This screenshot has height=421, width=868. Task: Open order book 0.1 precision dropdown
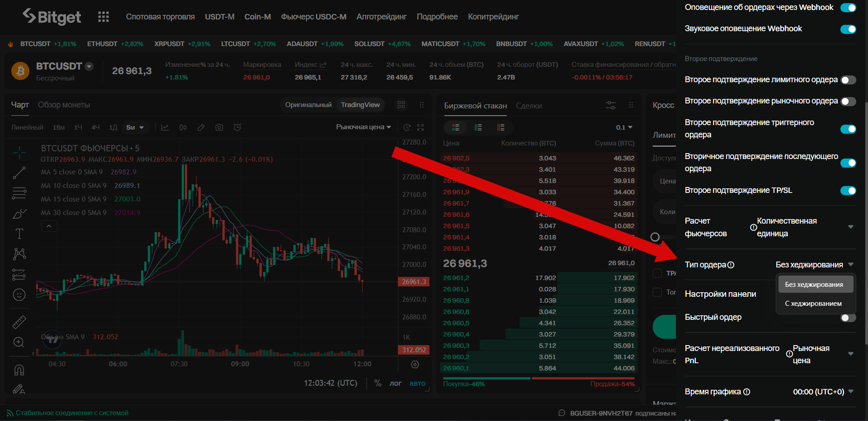624,127
